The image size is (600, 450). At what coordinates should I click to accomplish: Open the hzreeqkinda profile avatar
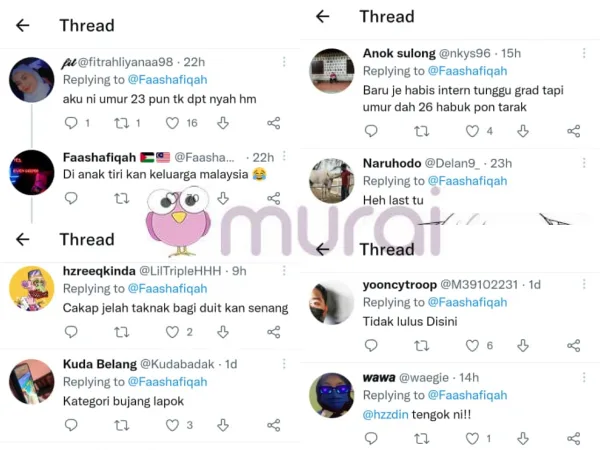[31, 289]
